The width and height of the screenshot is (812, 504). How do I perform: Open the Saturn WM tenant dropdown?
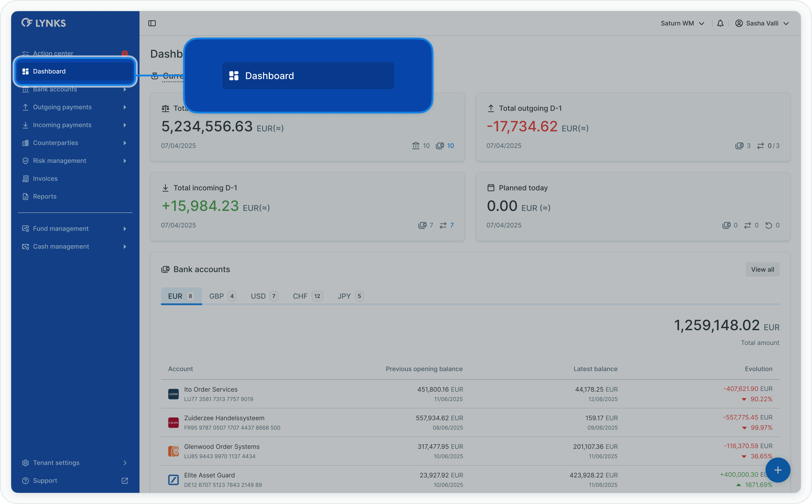click(682, 23)
